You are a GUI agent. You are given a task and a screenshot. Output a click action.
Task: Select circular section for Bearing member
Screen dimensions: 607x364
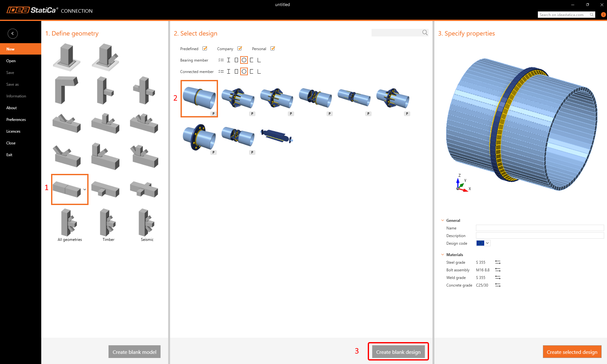[244, 60]
